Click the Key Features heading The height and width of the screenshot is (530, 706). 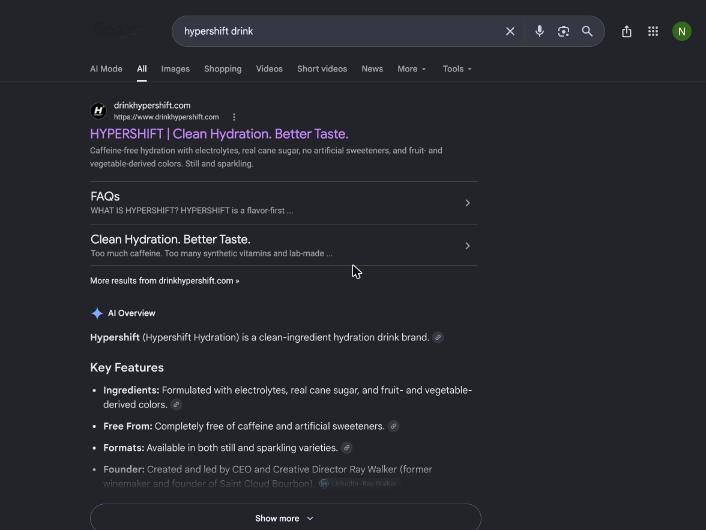pos(127,368)
